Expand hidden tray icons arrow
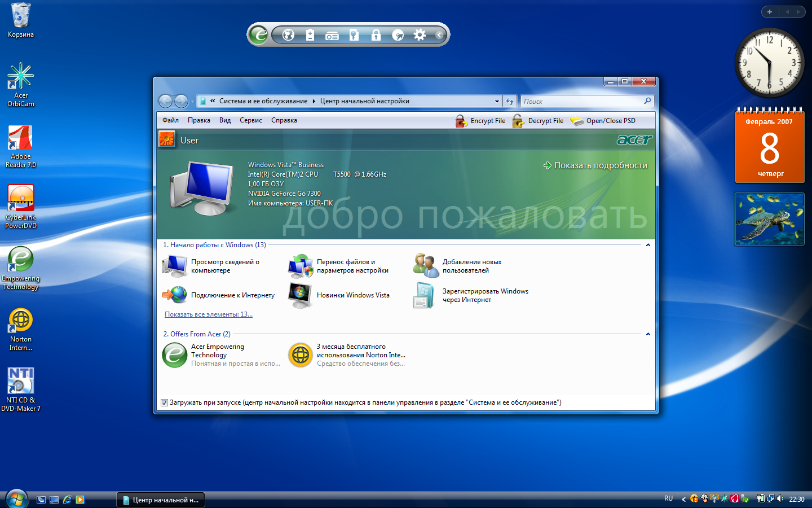The height and width of the screenshot is (508, 812). click(x=683, y=499)
